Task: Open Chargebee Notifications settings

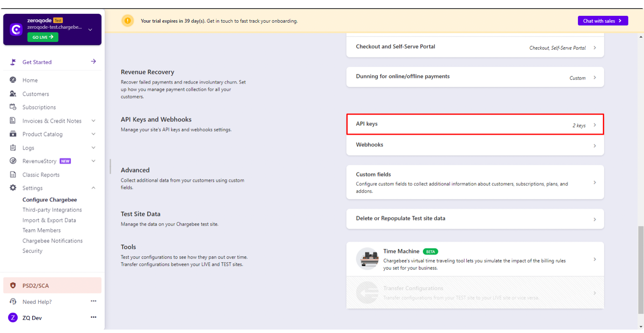Action: pos(52,241)
